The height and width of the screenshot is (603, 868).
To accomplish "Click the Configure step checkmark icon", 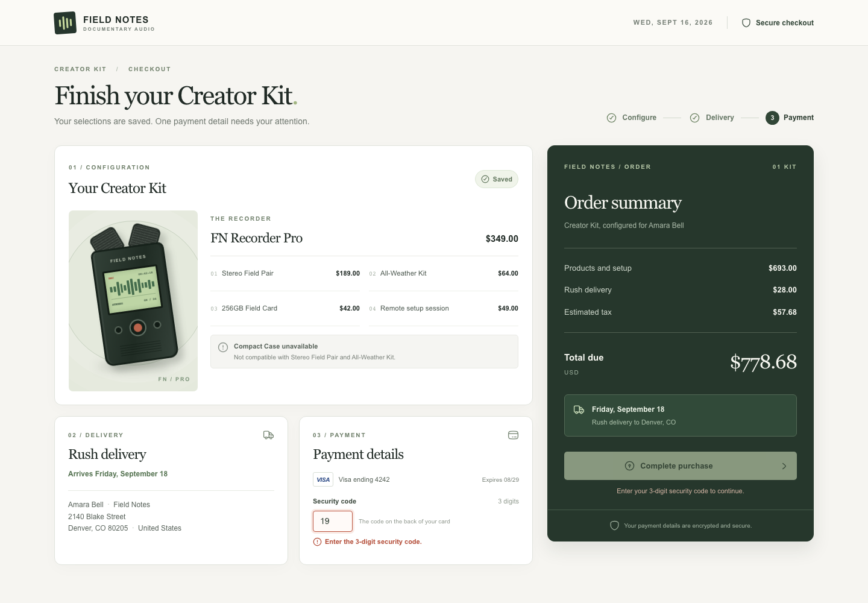I will coord(611,118).
